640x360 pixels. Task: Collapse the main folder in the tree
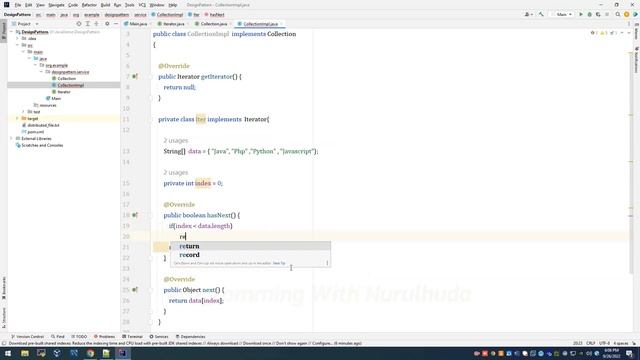click(x=23, y=52)
